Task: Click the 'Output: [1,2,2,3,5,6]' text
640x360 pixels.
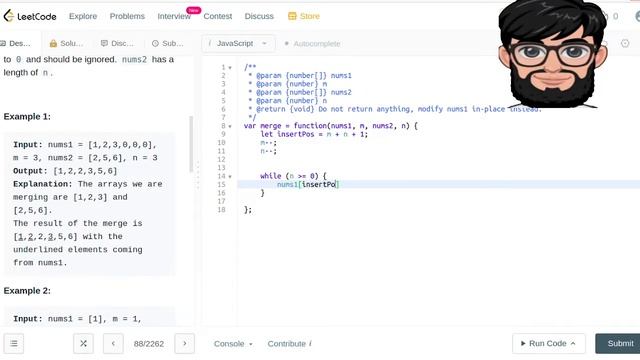Action: point(65,171)
